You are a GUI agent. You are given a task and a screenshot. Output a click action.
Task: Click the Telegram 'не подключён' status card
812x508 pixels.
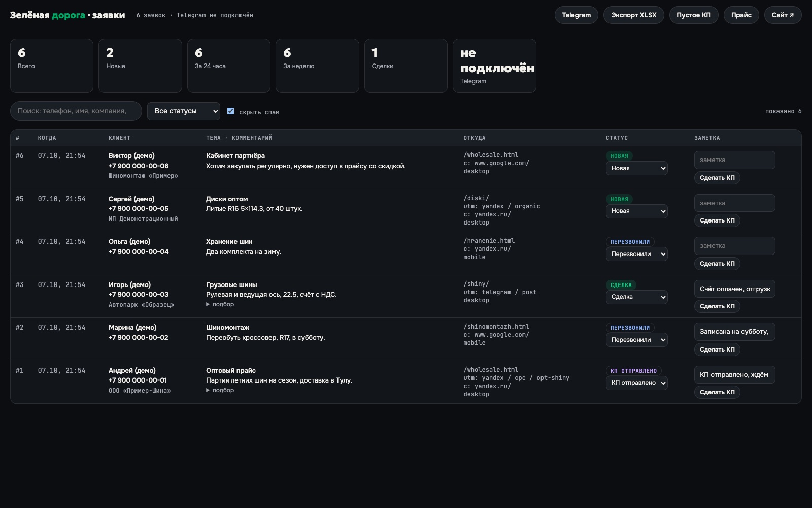tap(494, 66)
